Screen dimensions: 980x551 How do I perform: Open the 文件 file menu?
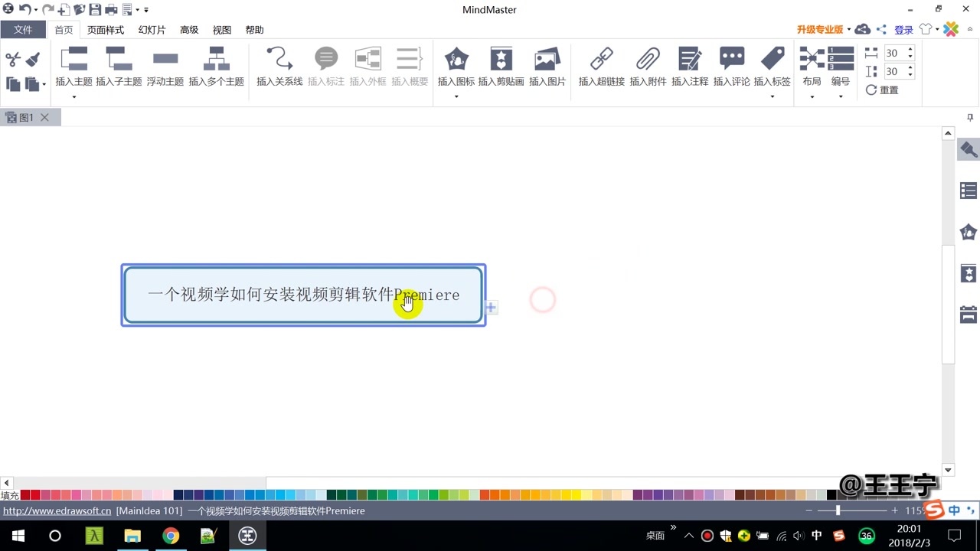click(23, 30)
